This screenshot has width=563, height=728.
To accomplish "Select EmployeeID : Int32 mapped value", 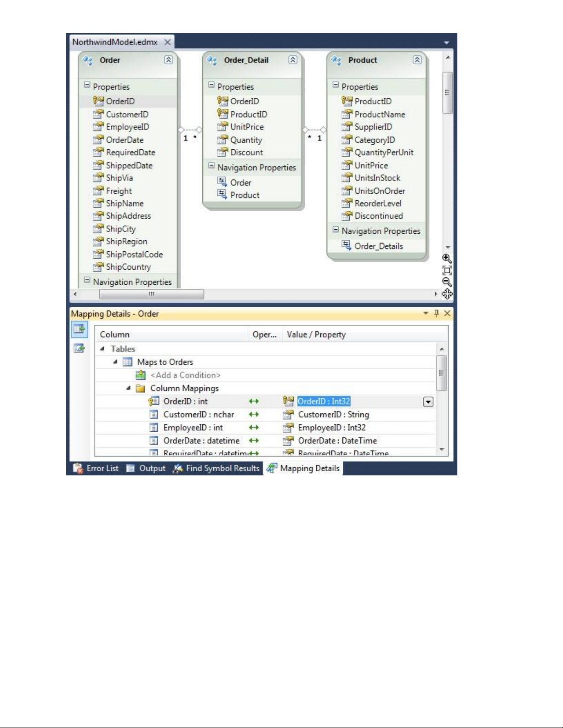I will [332, 428].
